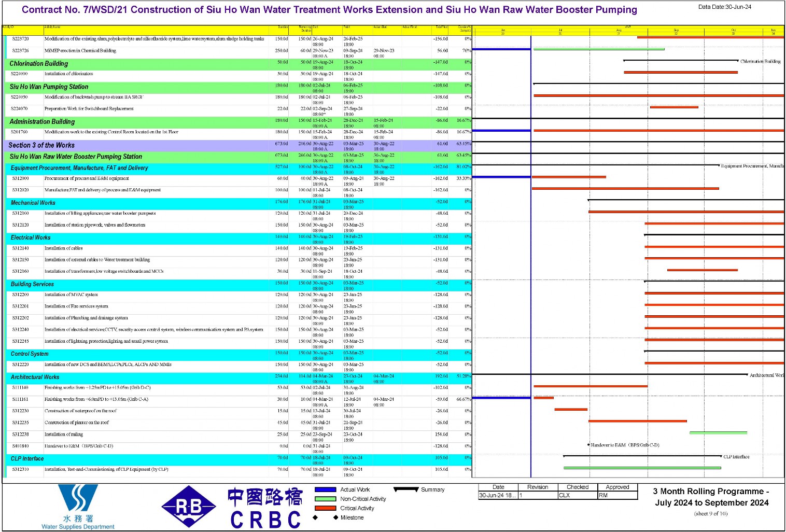786x532 pixels.
Task: Click the green Installation of railing Gantt bar
Action: pyautogui.click(x=718, y=432)
